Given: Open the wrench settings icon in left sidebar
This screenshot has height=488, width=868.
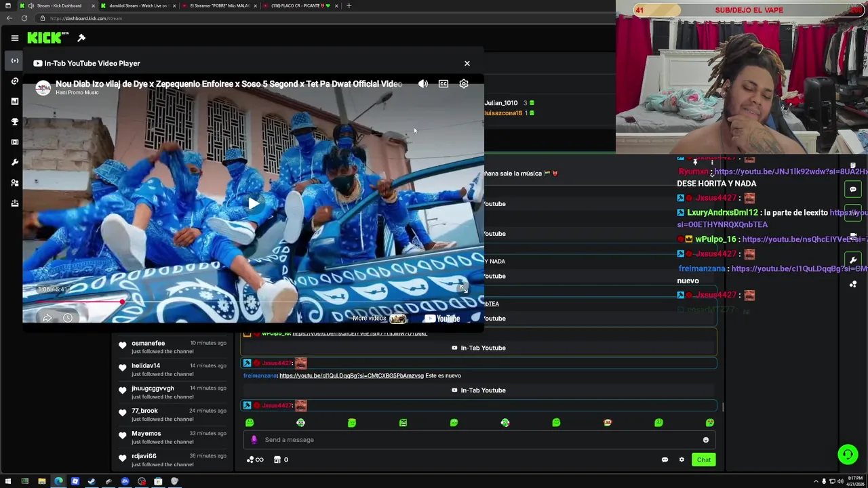Looking at the screenshot, I should [14, 163].
